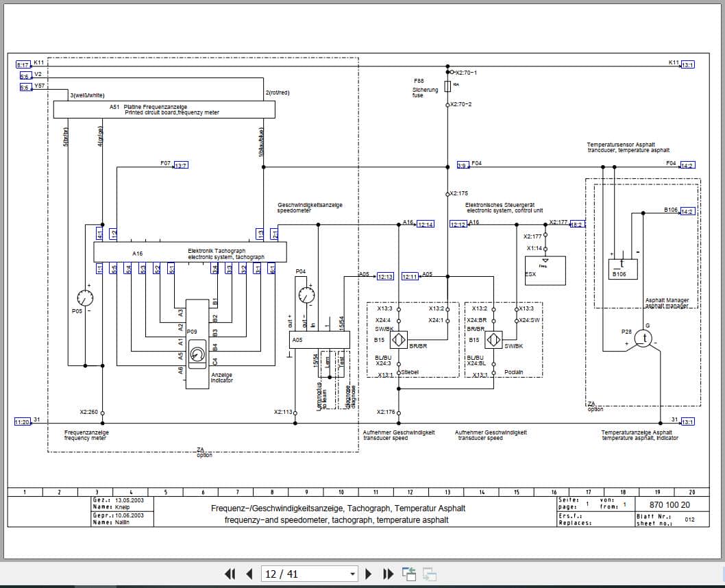Click the 2(rot/red) wire label
The width and height of the screenshot is (725, 588).
(278, 93)
